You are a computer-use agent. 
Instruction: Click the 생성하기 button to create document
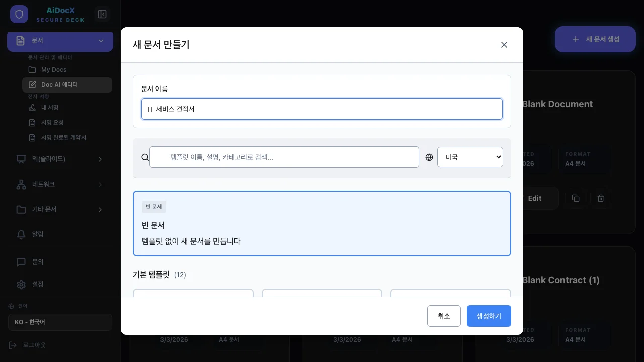coord(489,316)
